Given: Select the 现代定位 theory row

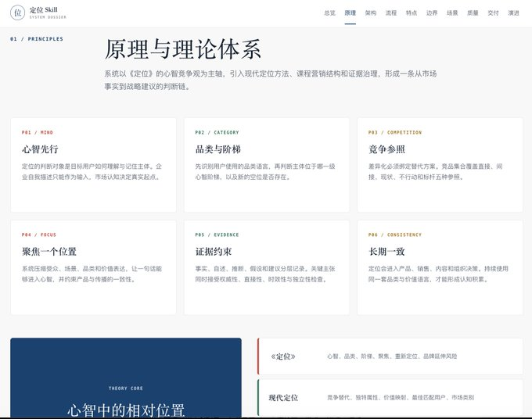Looking at the screenshot, I should point(390,398).
